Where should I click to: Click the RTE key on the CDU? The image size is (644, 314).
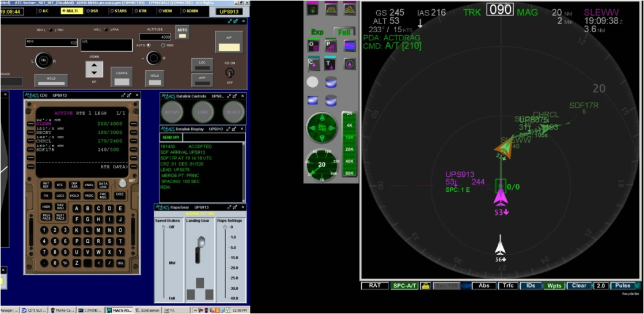coord(60,185)
